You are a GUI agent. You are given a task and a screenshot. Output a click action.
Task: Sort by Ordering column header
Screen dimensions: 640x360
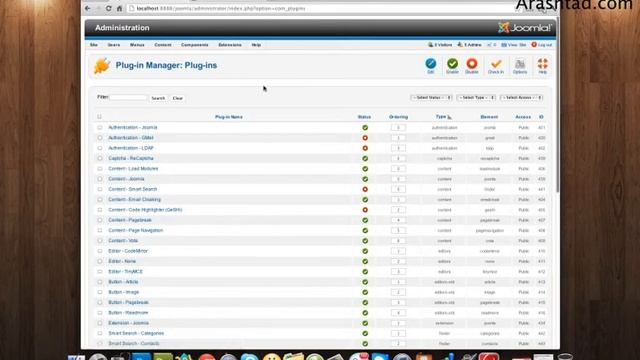click(x=398, y=117)
